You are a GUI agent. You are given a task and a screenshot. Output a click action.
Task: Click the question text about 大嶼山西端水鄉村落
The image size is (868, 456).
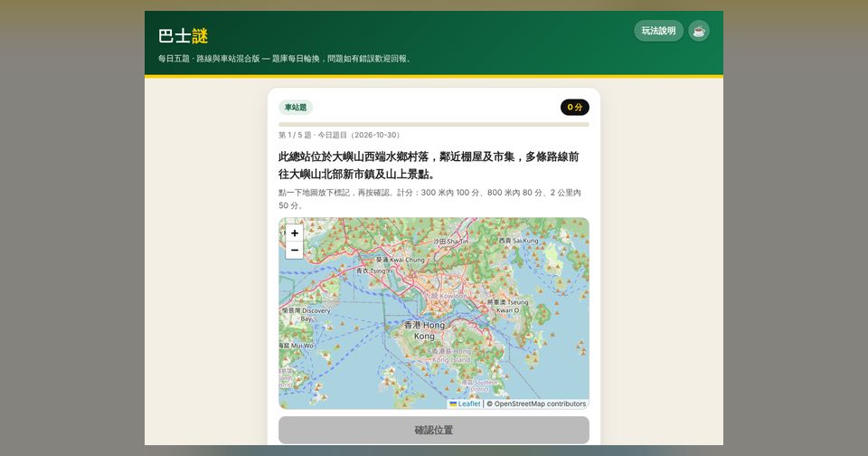pyautogui.click(x=429, y=165)
